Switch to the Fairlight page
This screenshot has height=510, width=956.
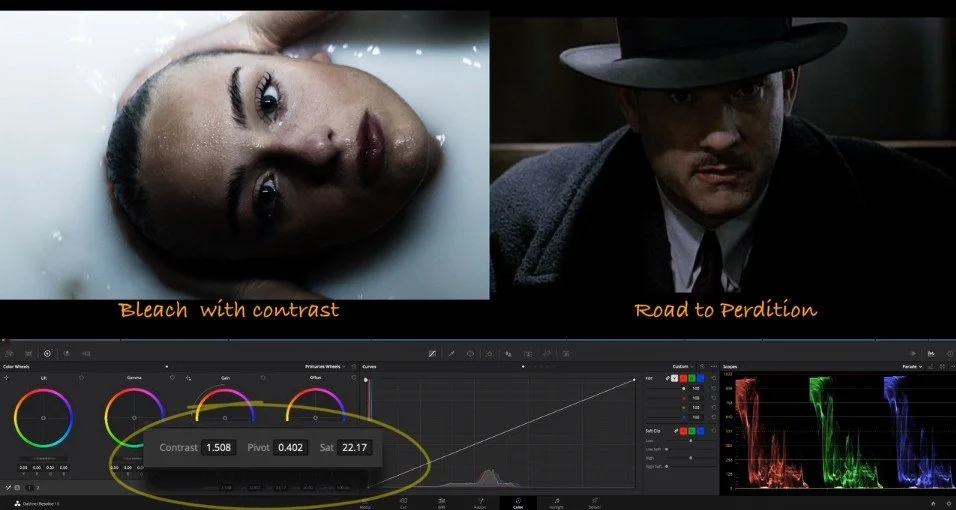pos(556,503)
